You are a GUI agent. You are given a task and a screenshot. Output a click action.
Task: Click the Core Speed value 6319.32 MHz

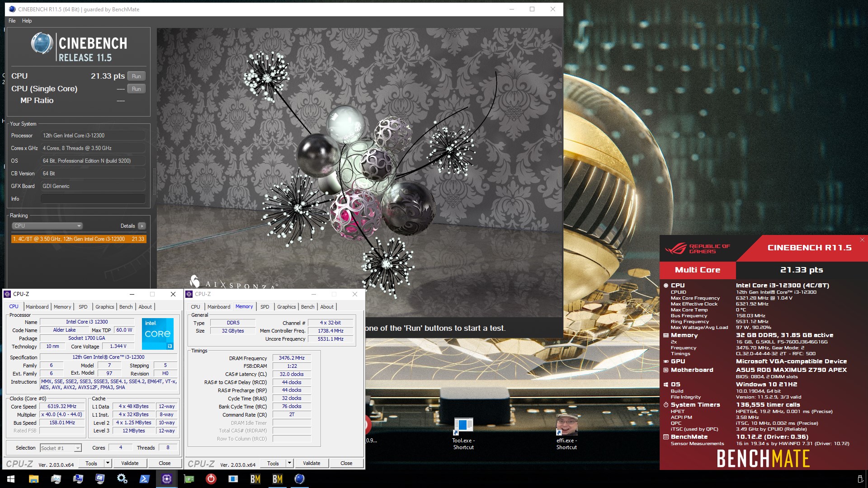point(62,407)
